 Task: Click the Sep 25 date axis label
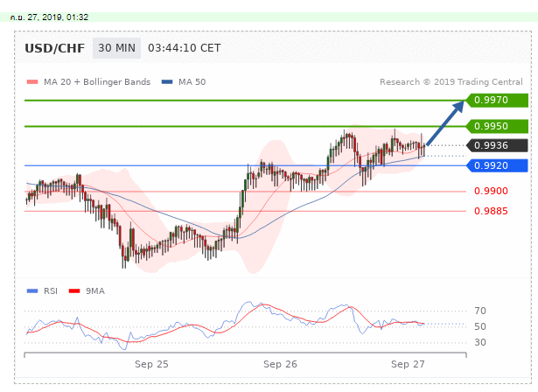pos(151,364)
